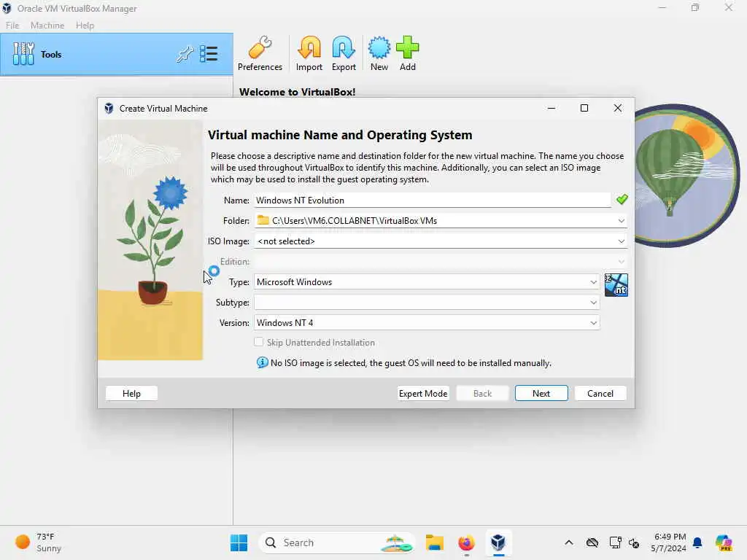The image size is (747, 560).
Task: Click the New virtual machine icon
Action: point(379,54)
